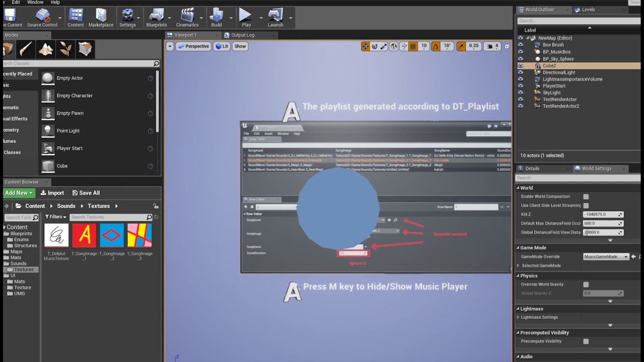Open the Window menu
This screenshot has width=644, height=362.
pyautogui.click(x=35, y=3)
